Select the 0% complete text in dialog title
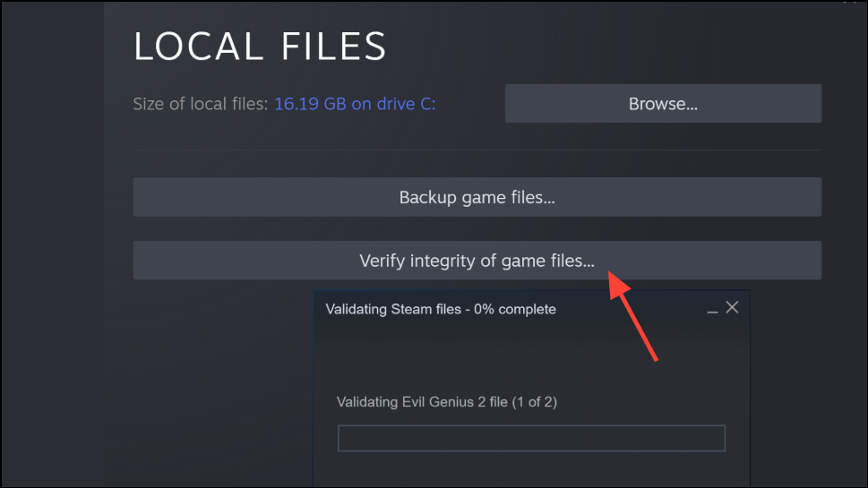This screenshot has height=488, width=868. pos(515,309)
